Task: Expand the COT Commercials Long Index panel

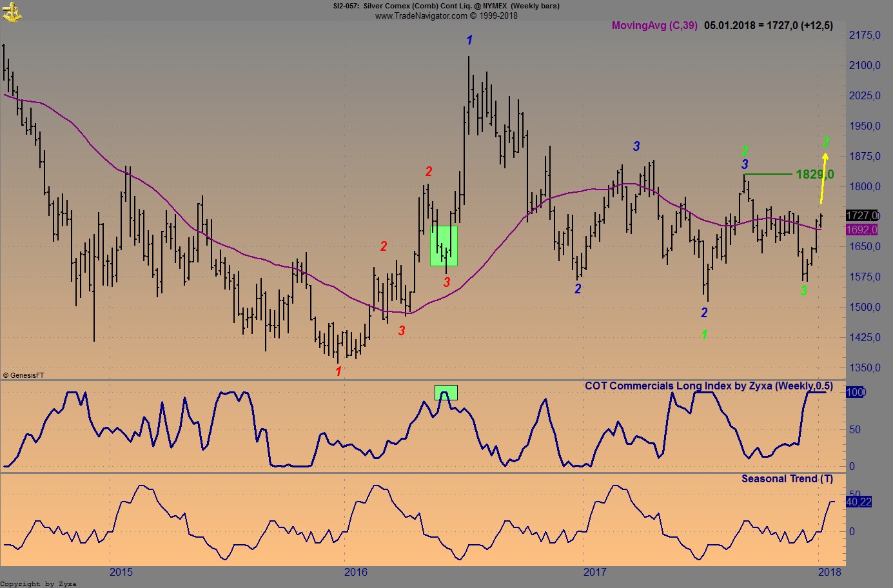Action: coord(709,386)
